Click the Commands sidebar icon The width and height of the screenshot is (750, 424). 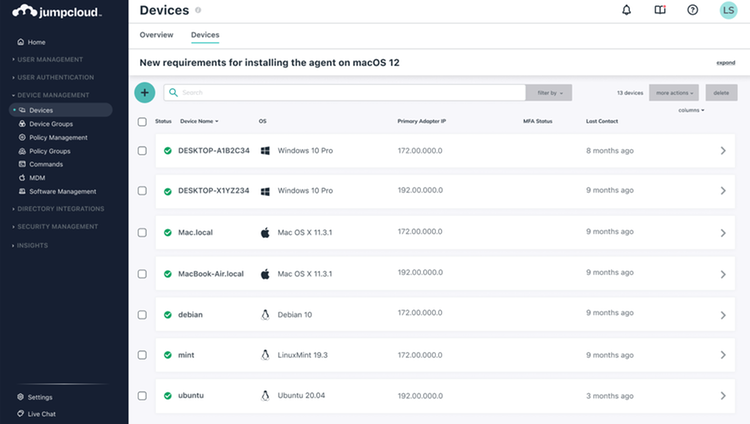pyautogui.click(x=22, y=164)
